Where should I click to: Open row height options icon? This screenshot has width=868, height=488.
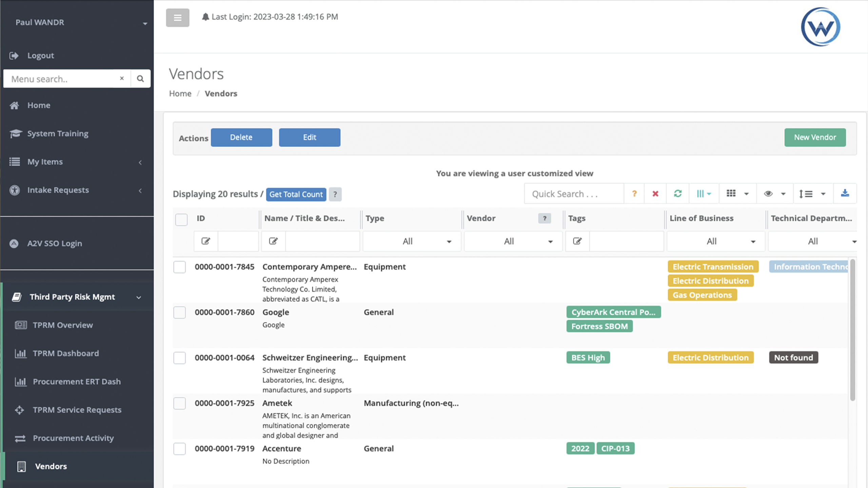tap(812, 194)
